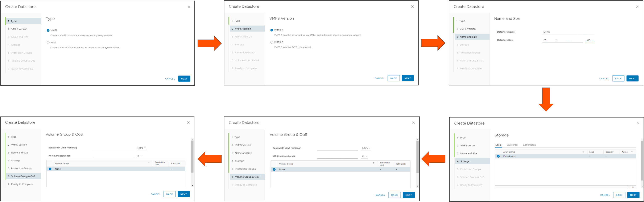Click NEXT in the Type step dialog

click(184, 79)
